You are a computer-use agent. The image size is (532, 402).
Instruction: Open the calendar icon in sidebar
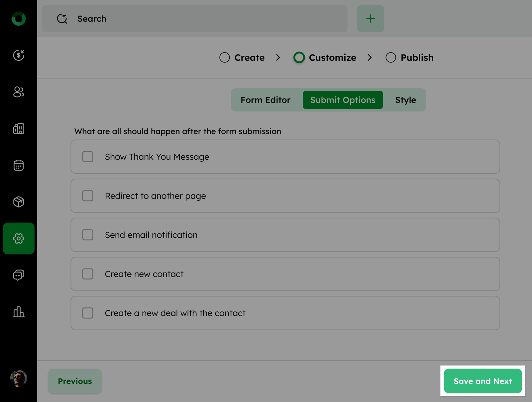[x=19, y=165]
